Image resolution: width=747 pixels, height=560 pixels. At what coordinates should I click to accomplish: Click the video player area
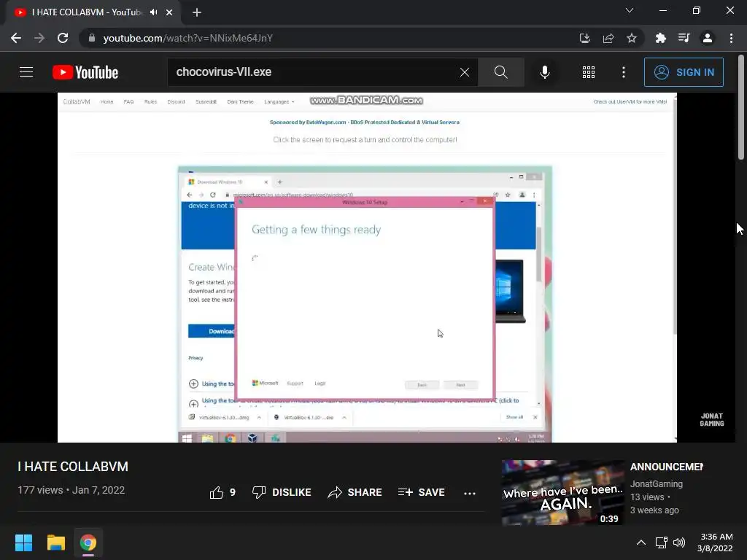(367, 268)
